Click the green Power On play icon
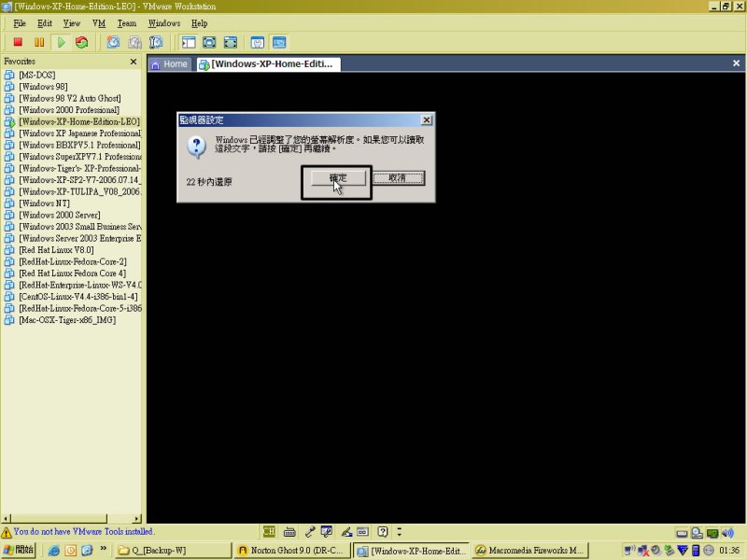This screenshot has width=747, height=560. click(61, 42)
